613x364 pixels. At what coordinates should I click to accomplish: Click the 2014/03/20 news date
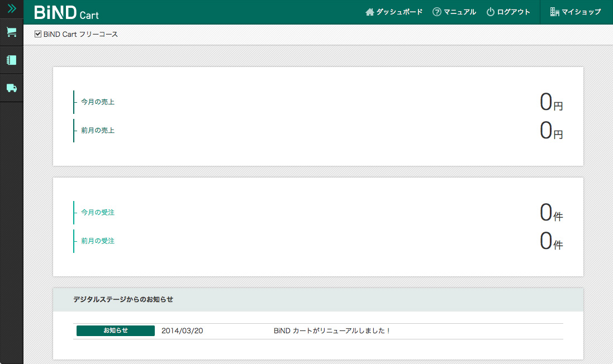[182, 331]
